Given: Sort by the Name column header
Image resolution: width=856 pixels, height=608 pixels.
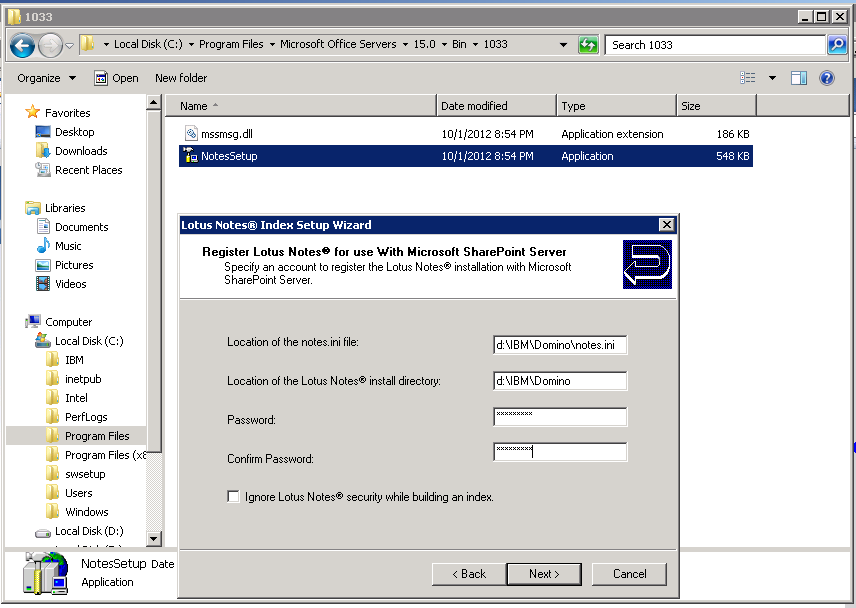Looking at the screenshot, I should click(x=301, y=106).
